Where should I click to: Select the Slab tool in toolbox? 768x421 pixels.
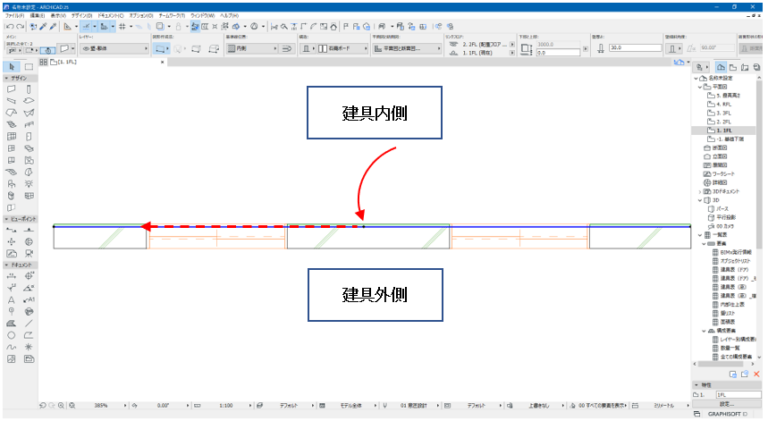(29, 101)
